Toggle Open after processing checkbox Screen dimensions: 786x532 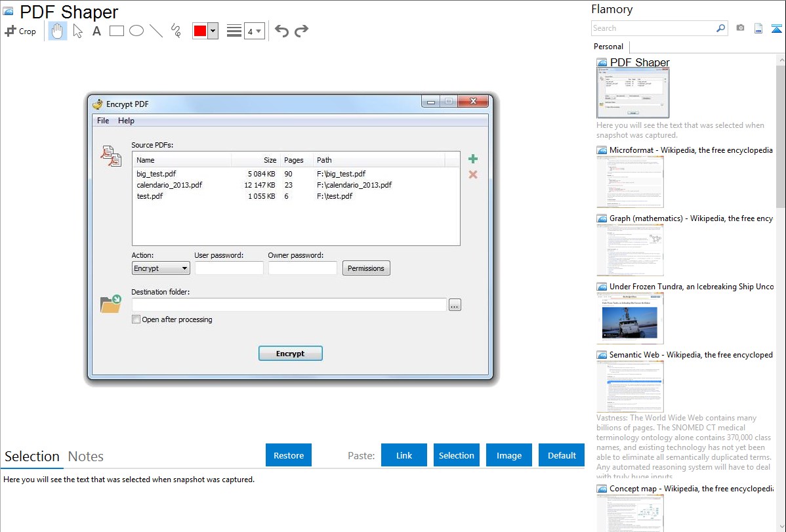pos(136,319)
